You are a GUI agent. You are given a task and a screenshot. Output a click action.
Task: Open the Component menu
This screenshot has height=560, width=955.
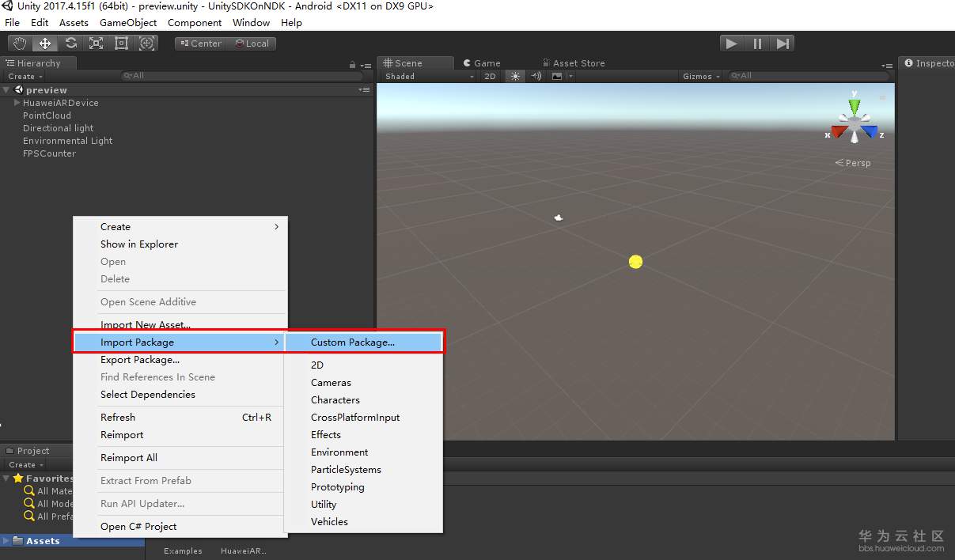[195, 23]
